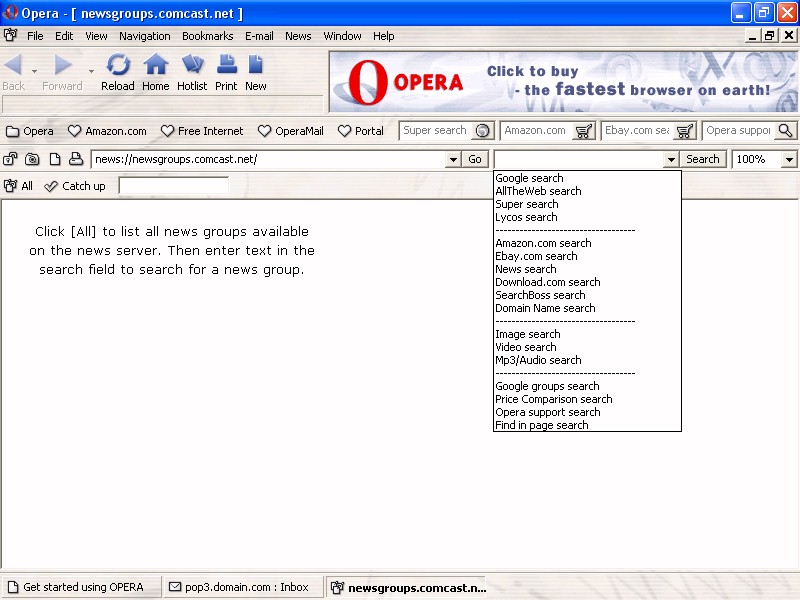Click Catch up button
Viewport: 800px width, 600px height.
pos(75,186)
